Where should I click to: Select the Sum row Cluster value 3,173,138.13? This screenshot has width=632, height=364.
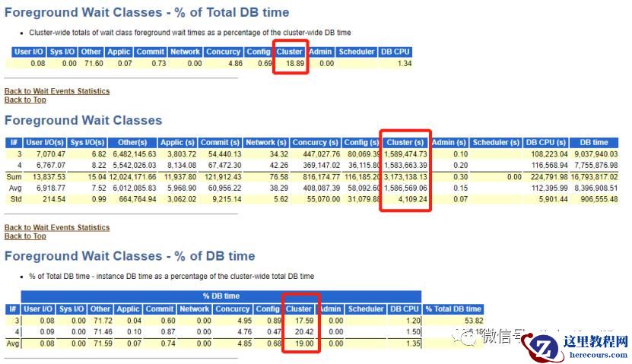(405, 177)
